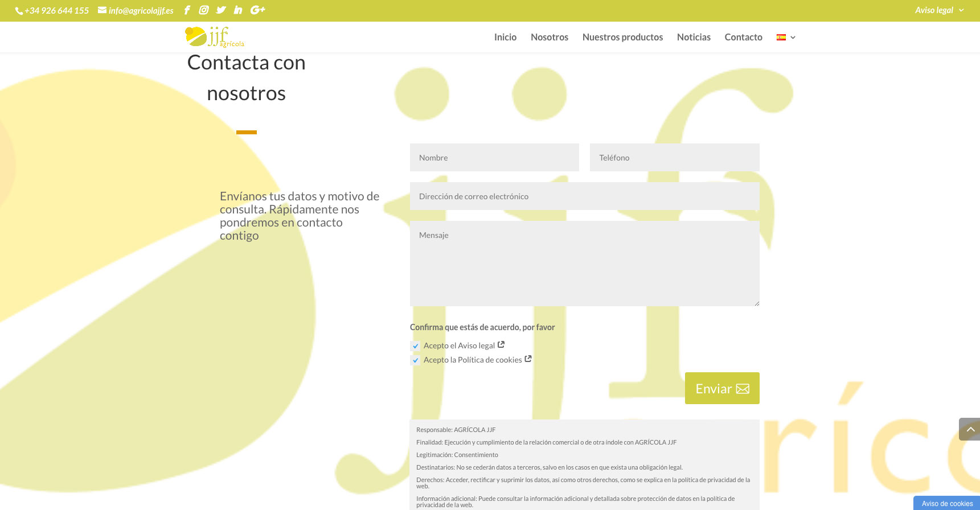
Task: Click the JJF Agrícola logo
Action: (x=215, y=37)
